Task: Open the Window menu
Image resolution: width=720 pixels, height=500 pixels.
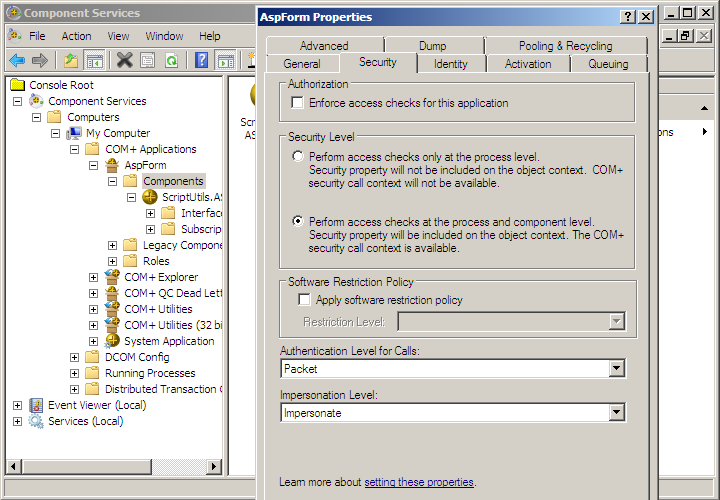Action: 164,36
